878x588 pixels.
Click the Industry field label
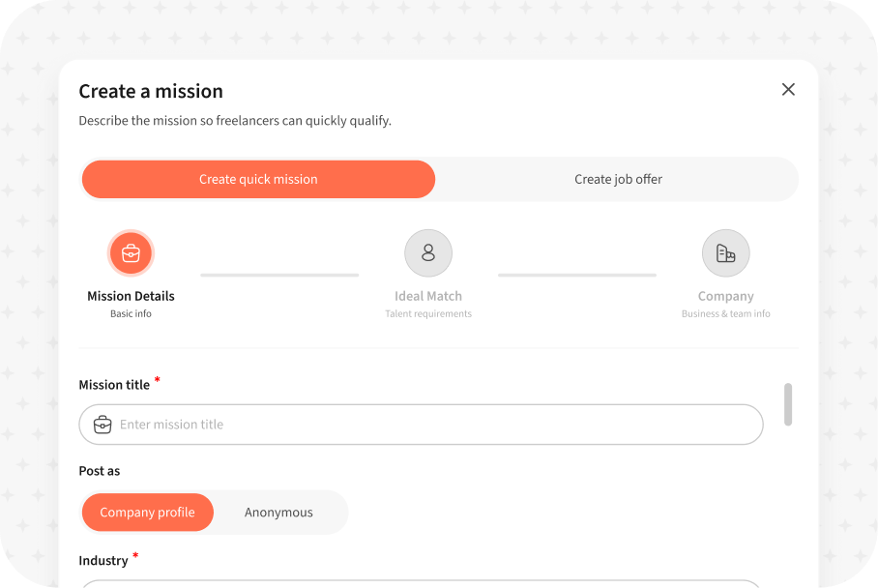pyautogui.click(x=103, y=561)
